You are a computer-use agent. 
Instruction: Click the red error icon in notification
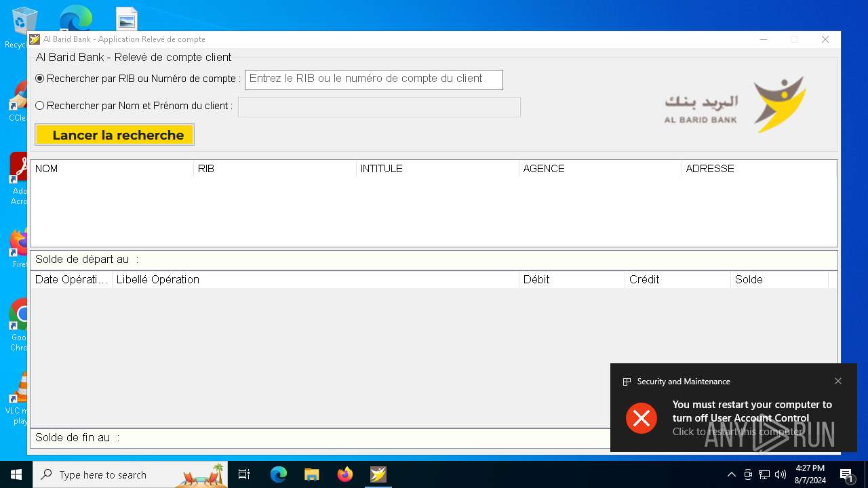pos(642,418)
